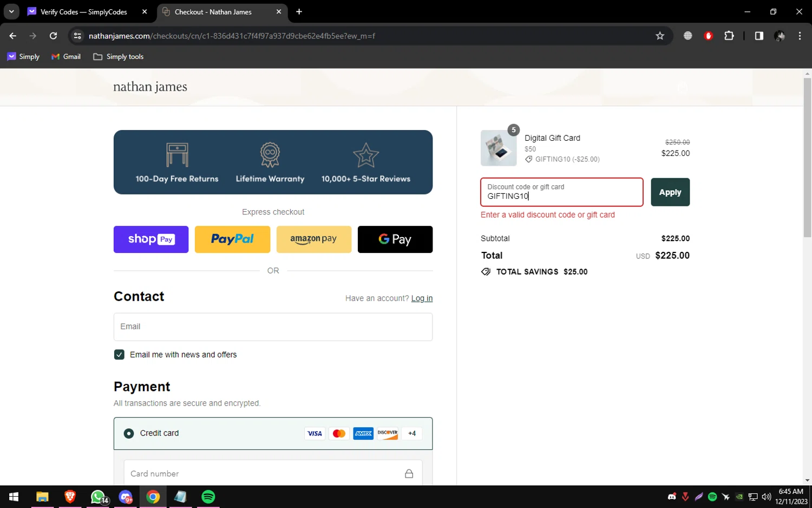Select the Credit card radio option

click(129, 433)
